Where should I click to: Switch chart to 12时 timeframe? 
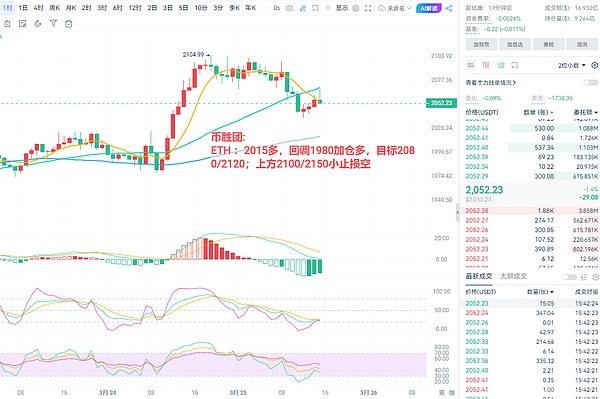[135, 8]
